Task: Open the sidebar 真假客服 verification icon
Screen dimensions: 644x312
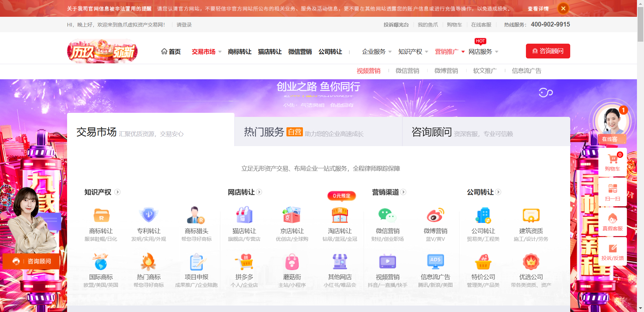Action: click(613, 218)
